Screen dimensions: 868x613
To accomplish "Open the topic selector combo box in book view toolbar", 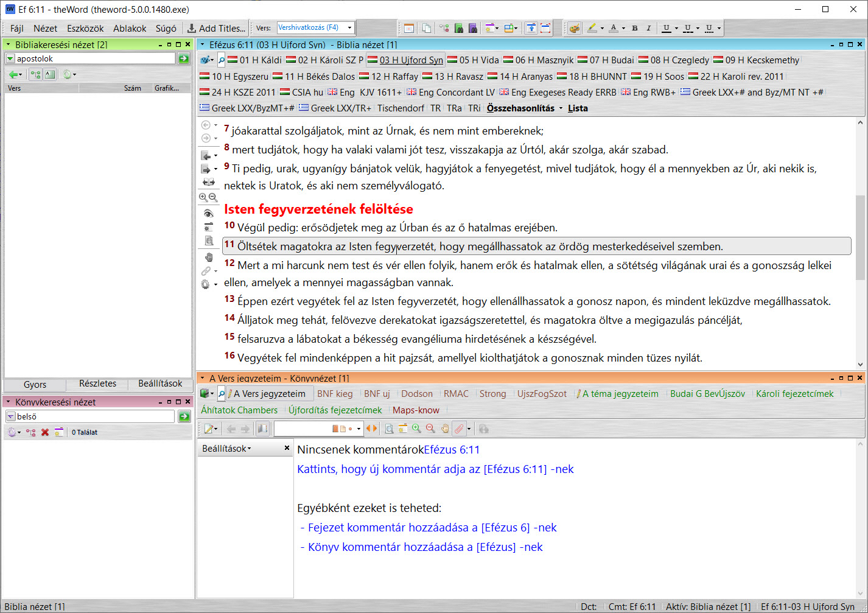I will 318,429.
